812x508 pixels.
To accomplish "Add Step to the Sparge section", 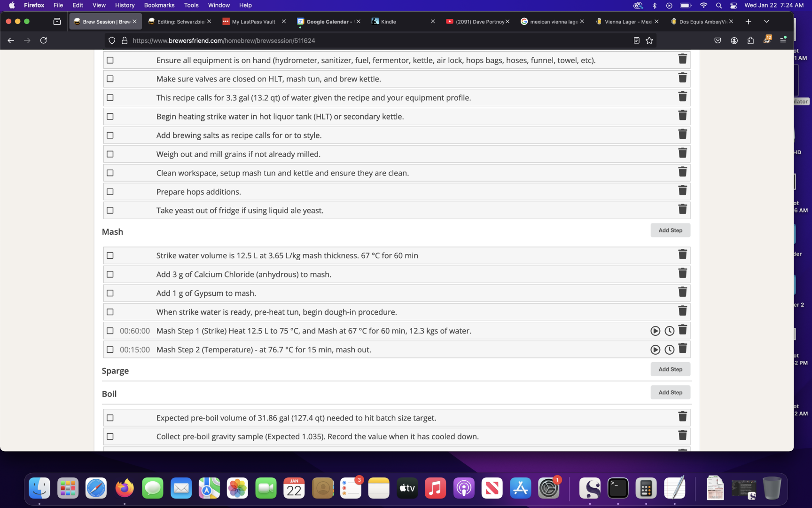I will pos(670,369).
